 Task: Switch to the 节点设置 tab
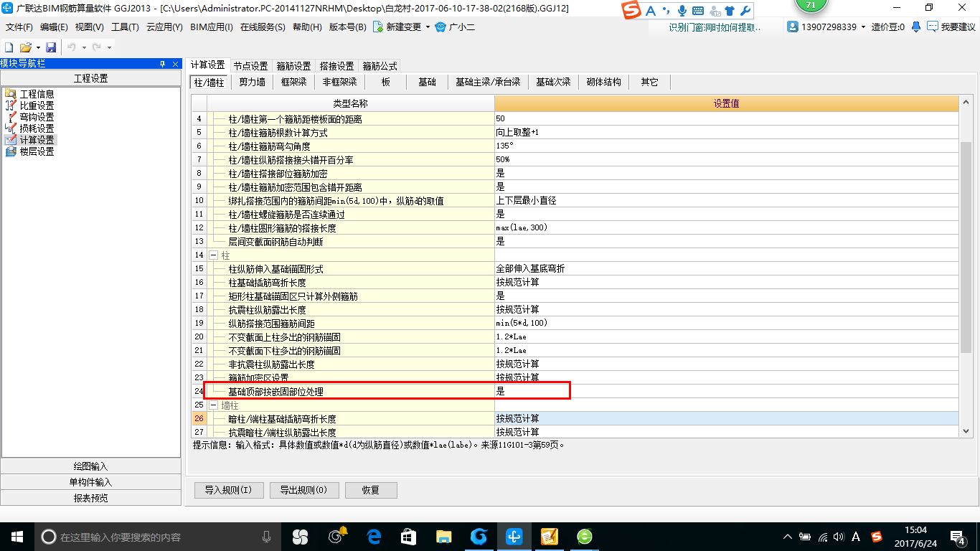(250, 66)
